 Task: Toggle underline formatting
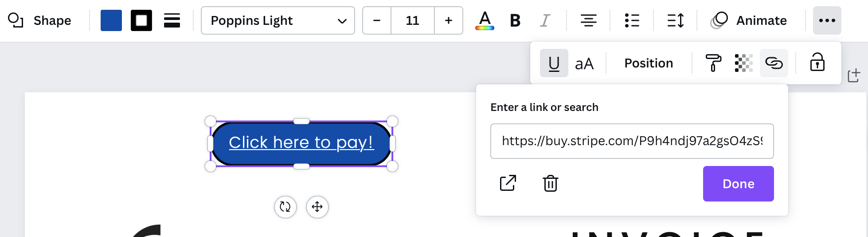coord(554,63)
